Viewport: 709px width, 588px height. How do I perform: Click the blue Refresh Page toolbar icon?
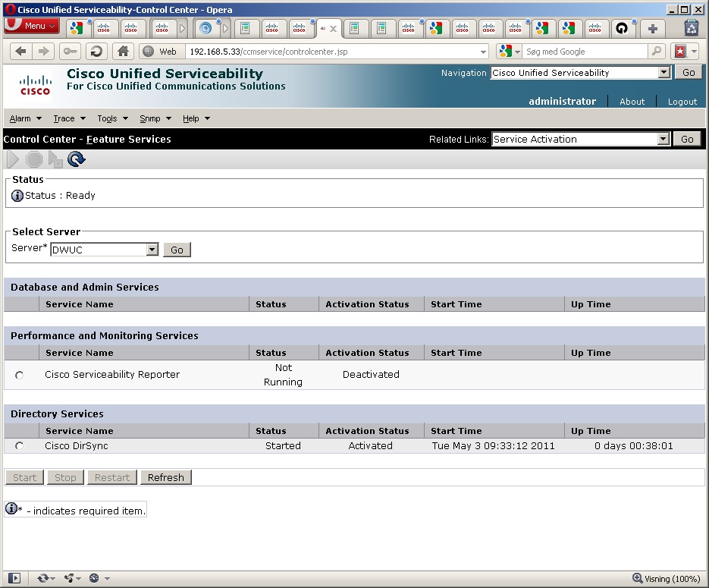click(76, 159)
